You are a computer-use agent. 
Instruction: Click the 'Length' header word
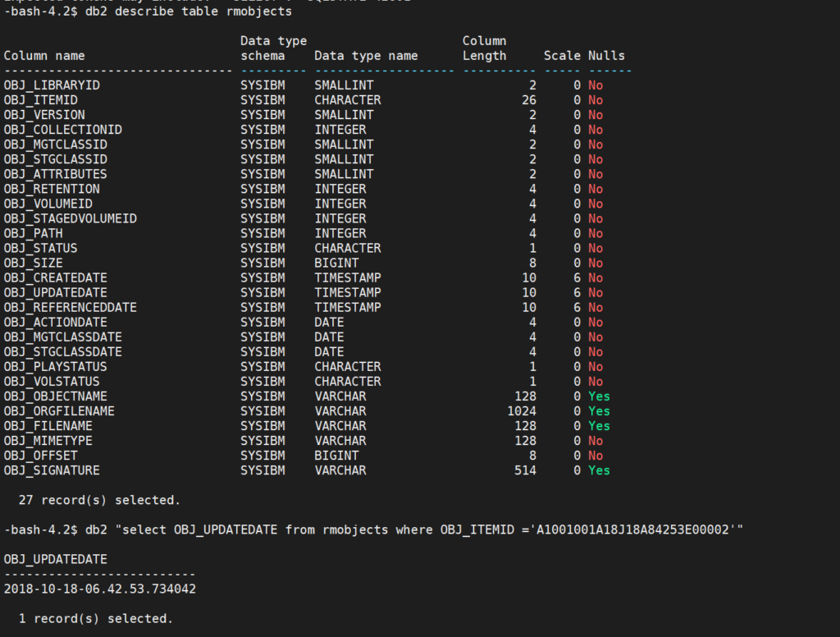click(484, 56)
